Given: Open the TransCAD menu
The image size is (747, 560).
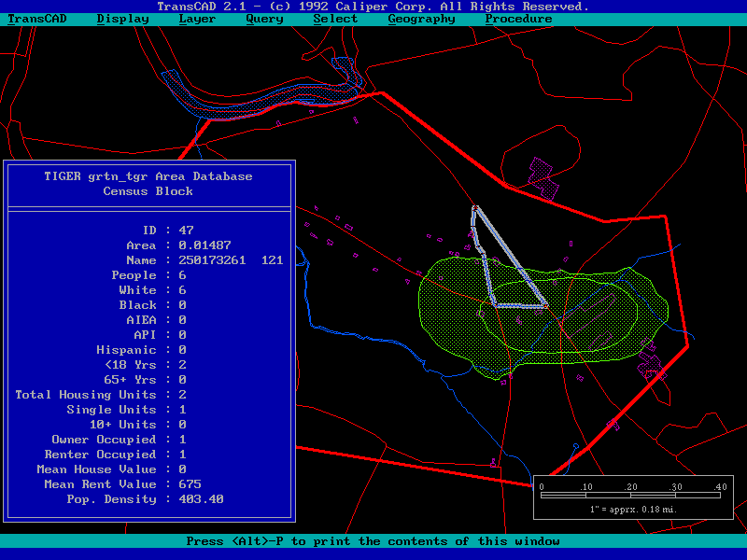Looking at the screenshot, I should click(x=37, y=19).
